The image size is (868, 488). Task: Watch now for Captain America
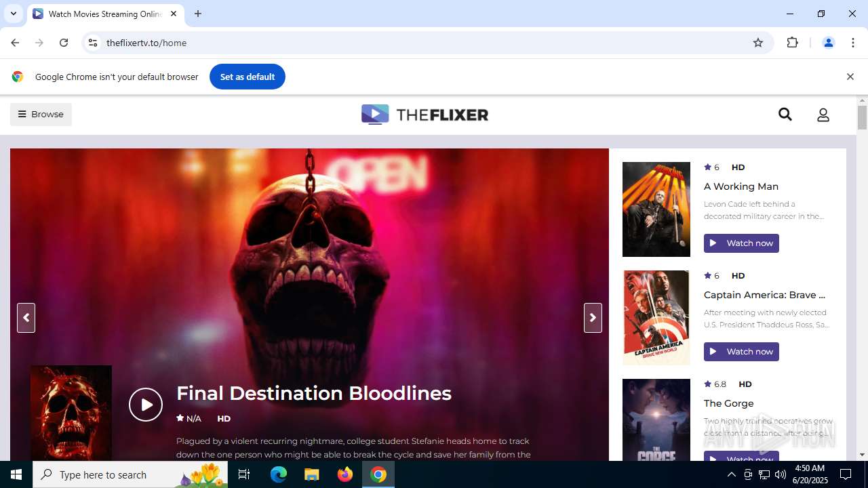click(741, 352)
